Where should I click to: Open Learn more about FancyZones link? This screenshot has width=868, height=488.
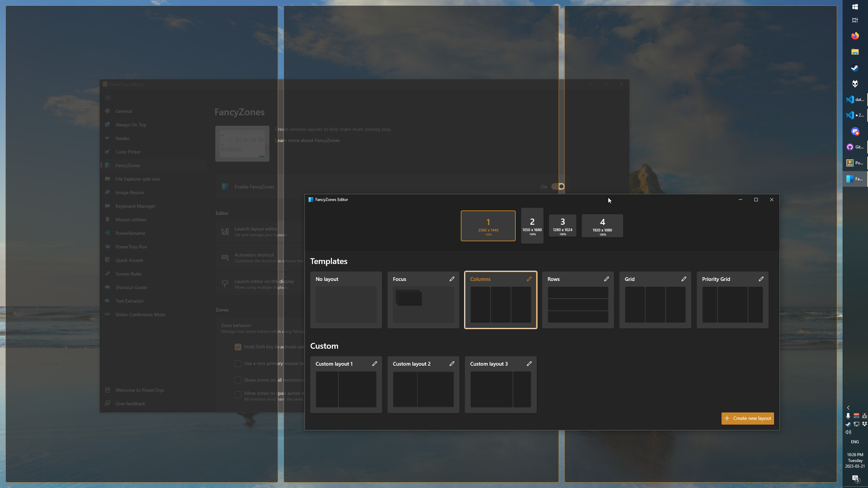click(307, 140)
